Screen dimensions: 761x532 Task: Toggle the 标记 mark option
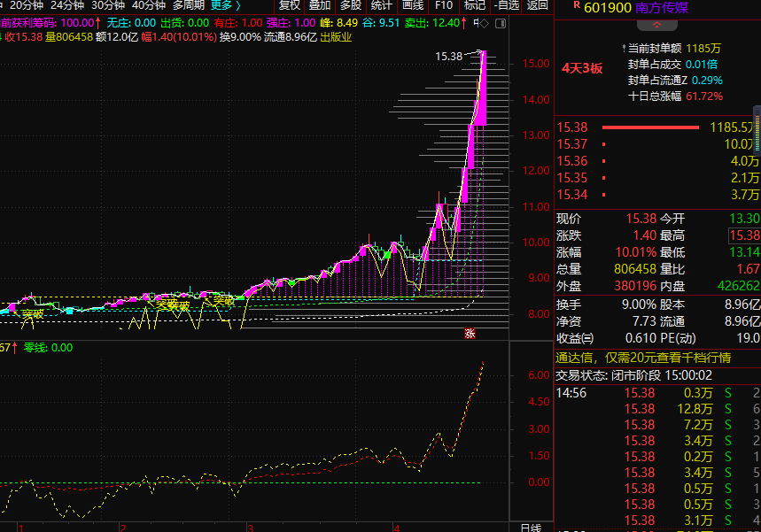(475, 5)
